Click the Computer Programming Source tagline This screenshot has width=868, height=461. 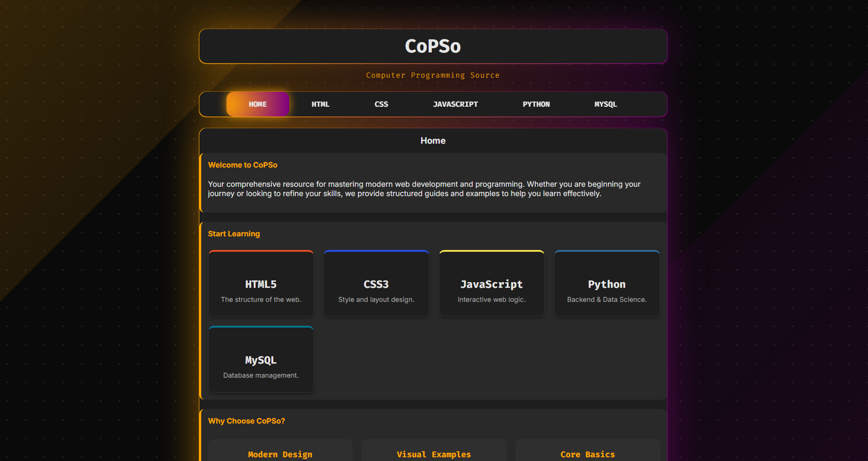[x=432, y=75]
